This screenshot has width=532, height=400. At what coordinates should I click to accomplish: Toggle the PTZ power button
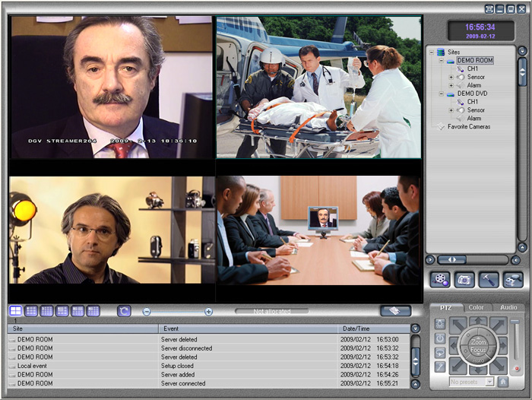tap(440, 338)
